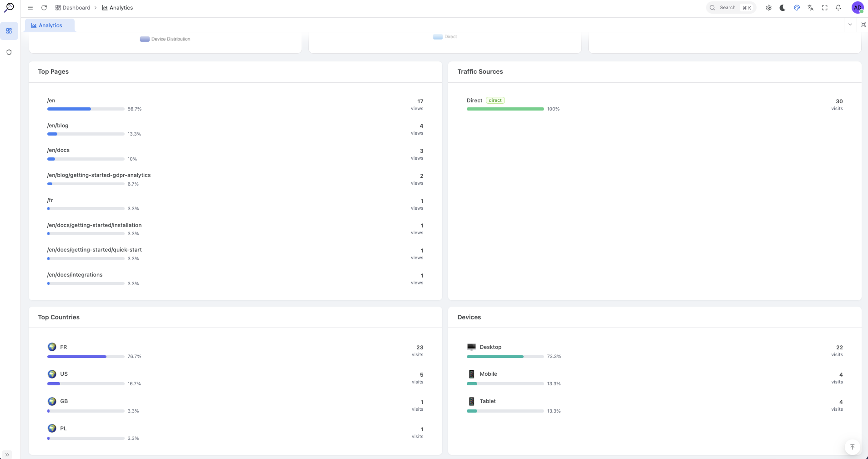Open notifications via the bell icon
This screenshot has width=868, height=459.
tap(838, 8)
